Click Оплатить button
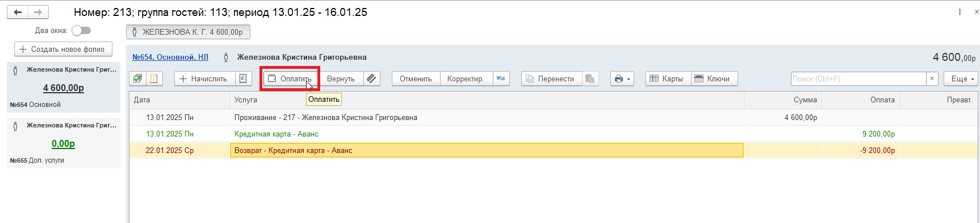 290,79
